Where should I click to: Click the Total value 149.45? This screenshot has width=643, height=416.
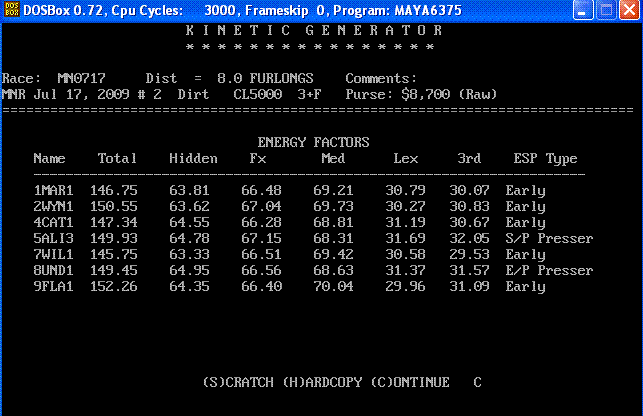coord(114,270)
